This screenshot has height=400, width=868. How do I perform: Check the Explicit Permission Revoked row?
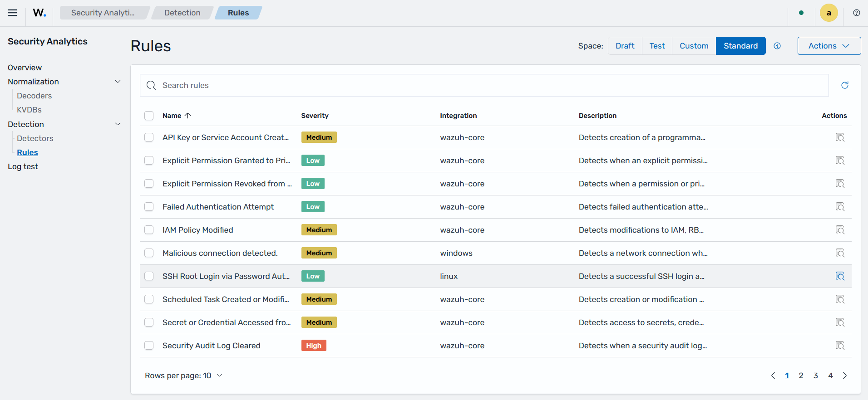[x=149, y=184]
